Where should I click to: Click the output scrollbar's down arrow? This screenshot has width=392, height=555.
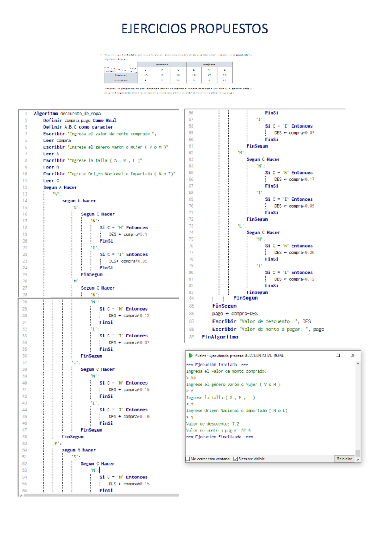coord(358,459)
